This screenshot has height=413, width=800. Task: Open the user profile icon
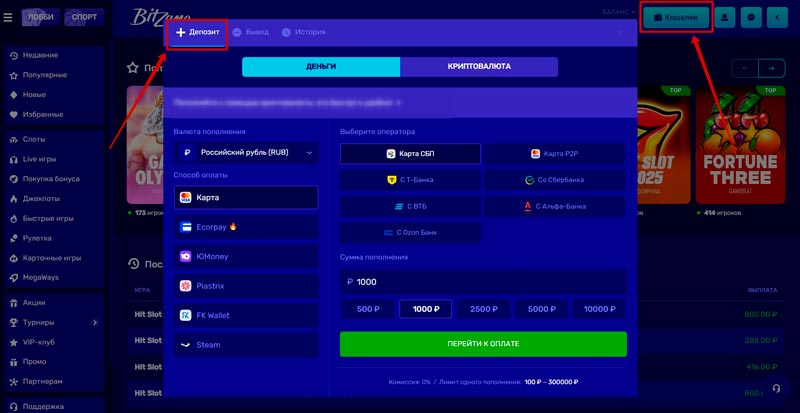pyautogui.click(x=723, y=17)
